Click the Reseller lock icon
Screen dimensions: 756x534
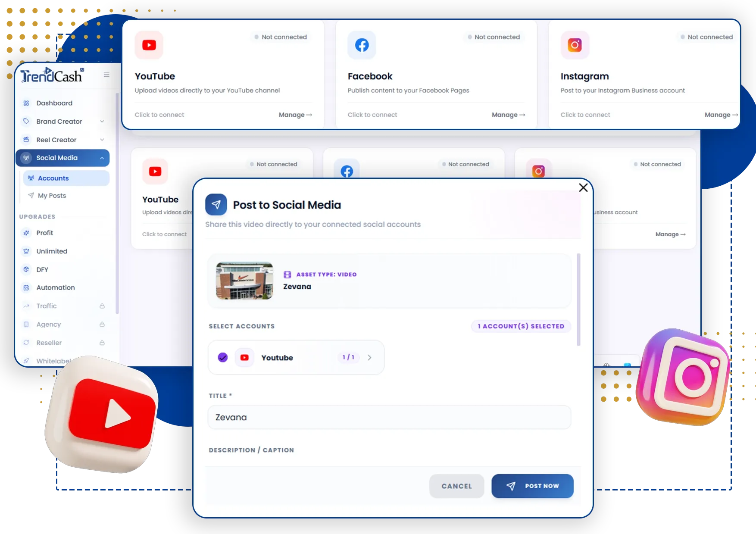tap(102, 343)
